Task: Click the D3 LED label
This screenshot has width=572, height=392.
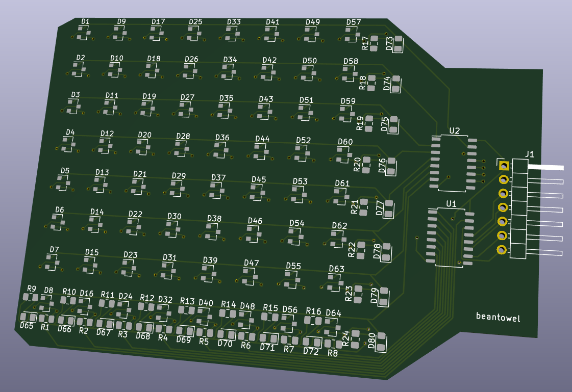Action: pos(76,95)
